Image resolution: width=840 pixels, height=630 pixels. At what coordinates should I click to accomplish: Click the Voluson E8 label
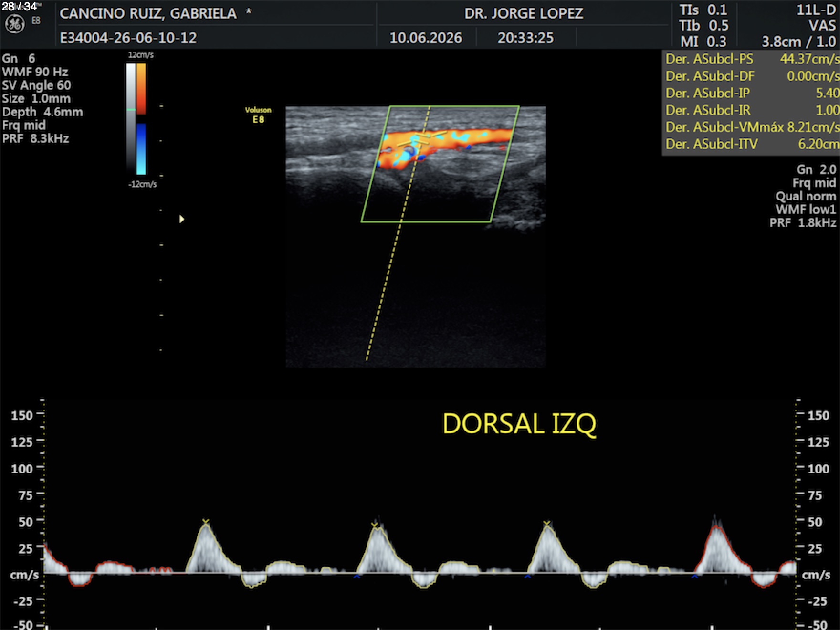pos(258,115)
